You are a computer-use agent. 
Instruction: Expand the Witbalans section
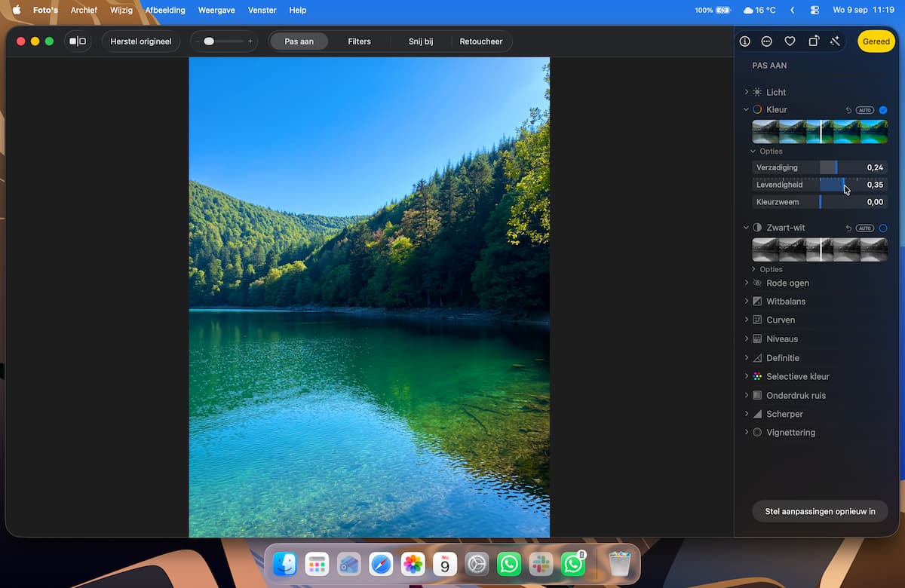pos(747,302)
